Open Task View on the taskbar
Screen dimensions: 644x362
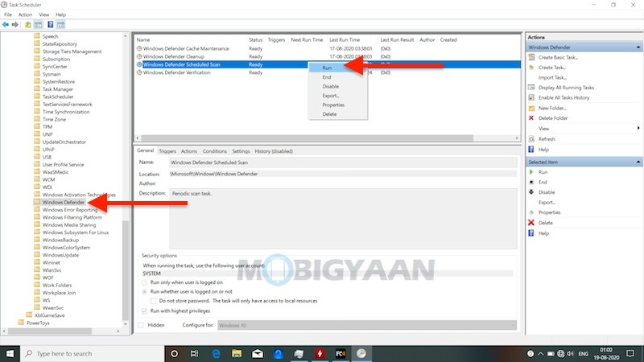(195, 353)
